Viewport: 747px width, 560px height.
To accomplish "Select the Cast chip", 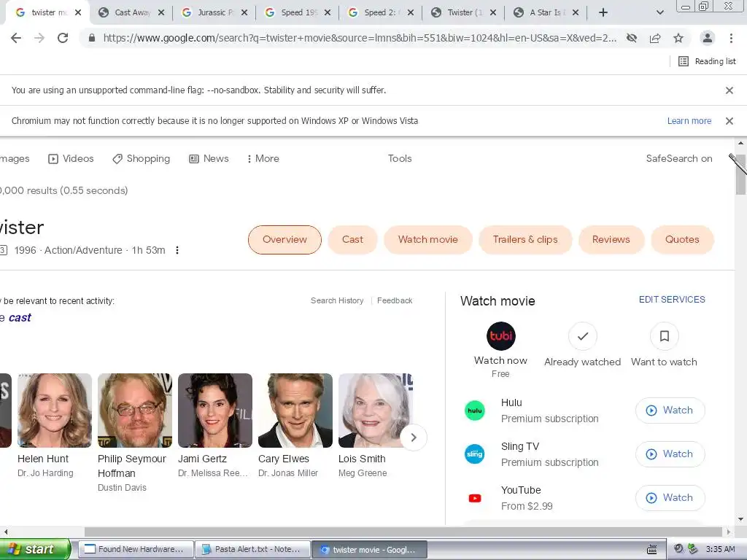I will coord(352,239).
